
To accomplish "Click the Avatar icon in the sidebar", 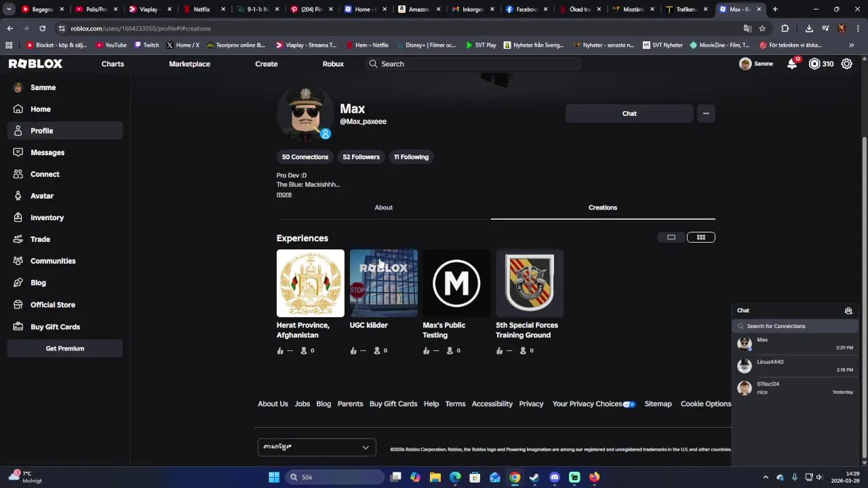I will coord(18,196).
